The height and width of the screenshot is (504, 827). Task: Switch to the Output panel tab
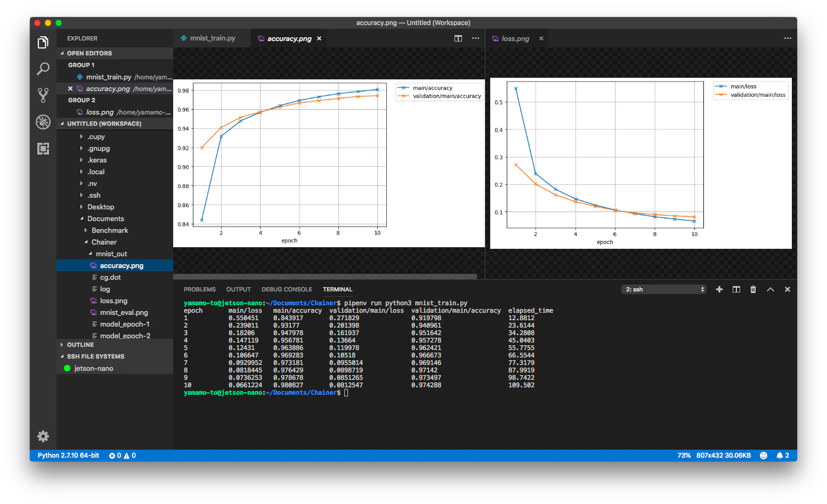[x=238, y=289]
